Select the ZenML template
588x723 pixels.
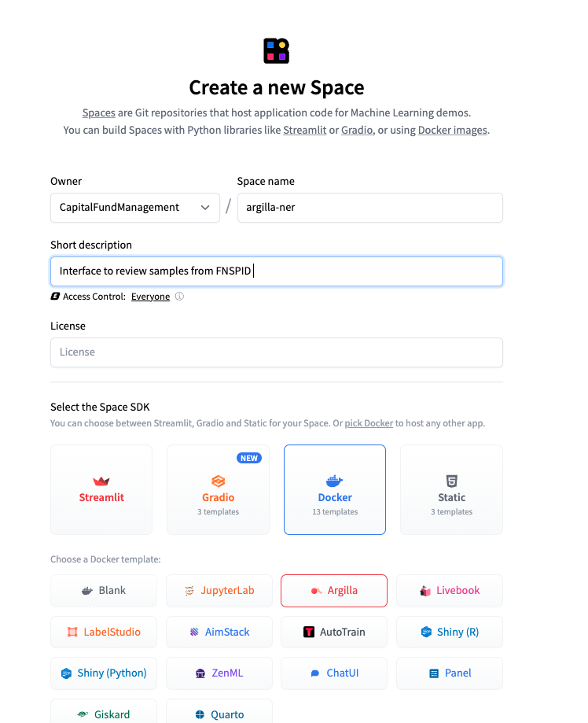coord(219,673)
